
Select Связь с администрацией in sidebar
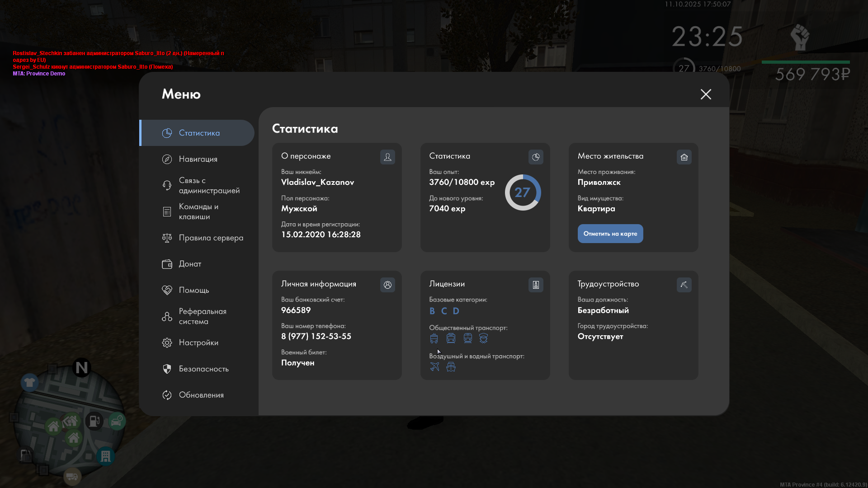(x=208, y=185)
